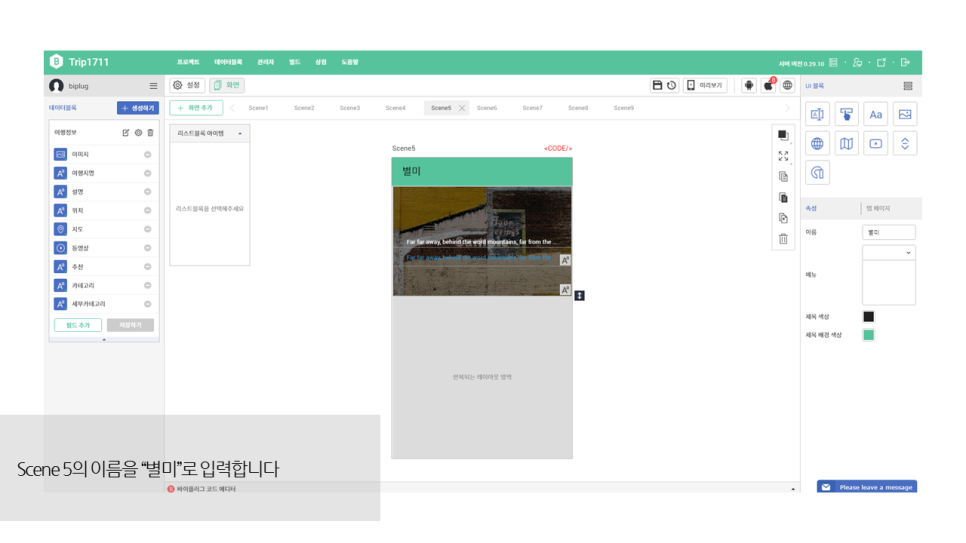Click the Biplug hexagon logo next to Trip1711
Screen dimensions: 966x543
[x=56, y=62]
